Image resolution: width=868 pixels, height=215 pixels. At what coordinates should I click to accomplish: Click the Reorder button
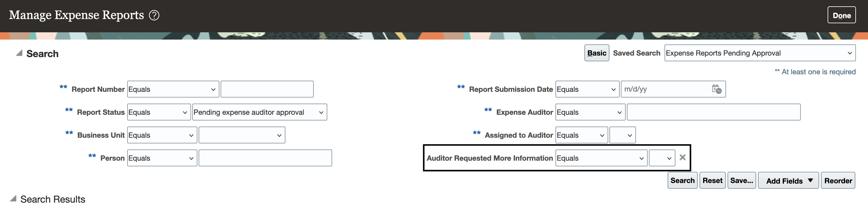point(838,180)
